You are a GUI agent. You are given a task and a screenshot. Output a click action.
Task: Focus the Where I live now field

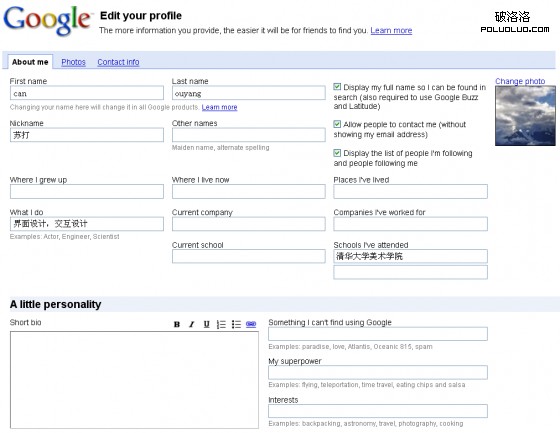click(x=249, y=191)
